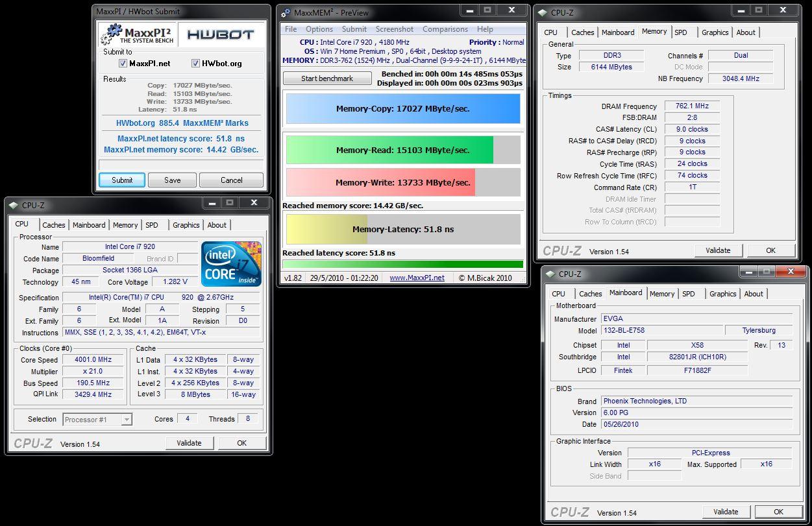
Task: Switch to Caches tab in CPU-Z processor window
Action: click(54, 225)
